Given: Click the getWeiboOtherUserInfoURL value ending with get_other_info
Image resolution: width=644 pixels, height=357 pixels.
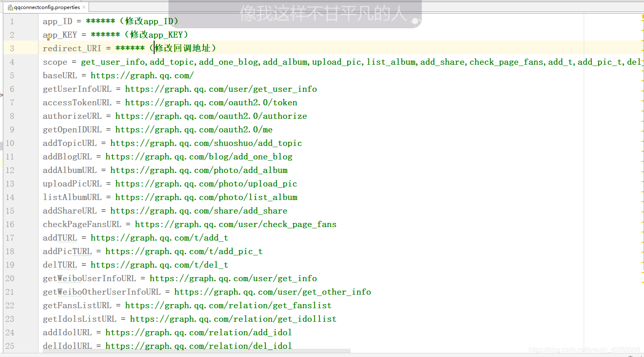Looking at the screenshot, I should [x=273, y=292].
